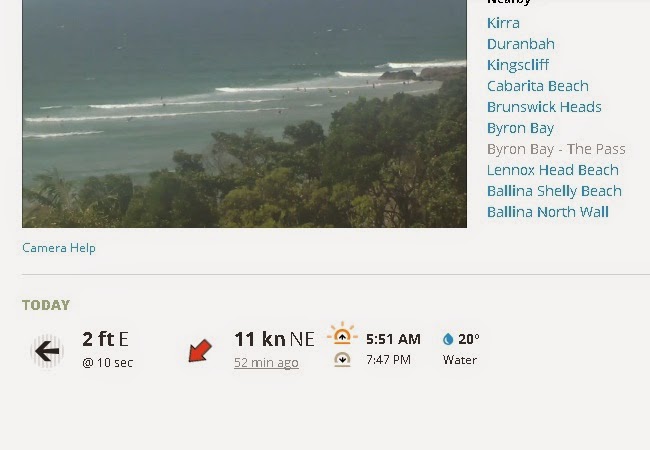Click the 11 kn NE wind reading
This screenshot has width=650, height=450.
(274, 339)
